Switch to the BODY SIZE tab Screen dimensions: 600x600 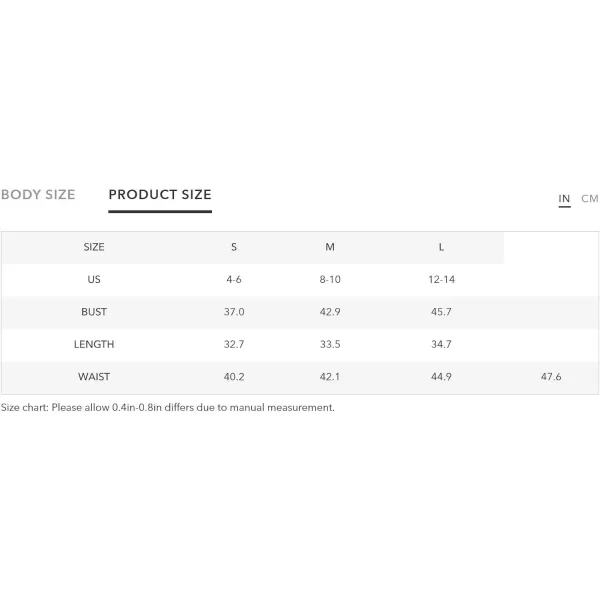coord(38,194)
